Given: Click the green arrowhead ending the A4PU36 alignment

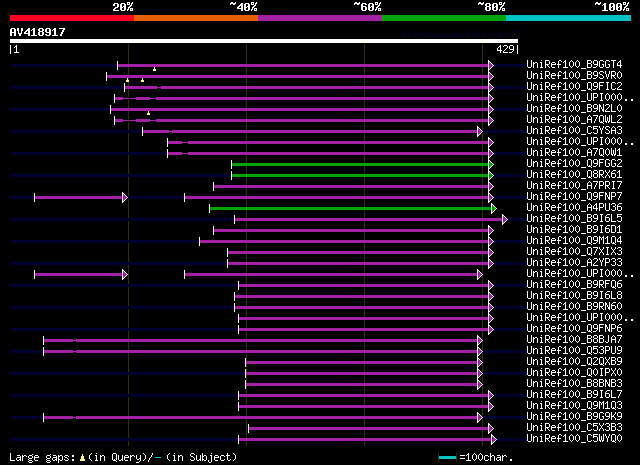Looking at the screenshot, I should click(x=494, y=209).
